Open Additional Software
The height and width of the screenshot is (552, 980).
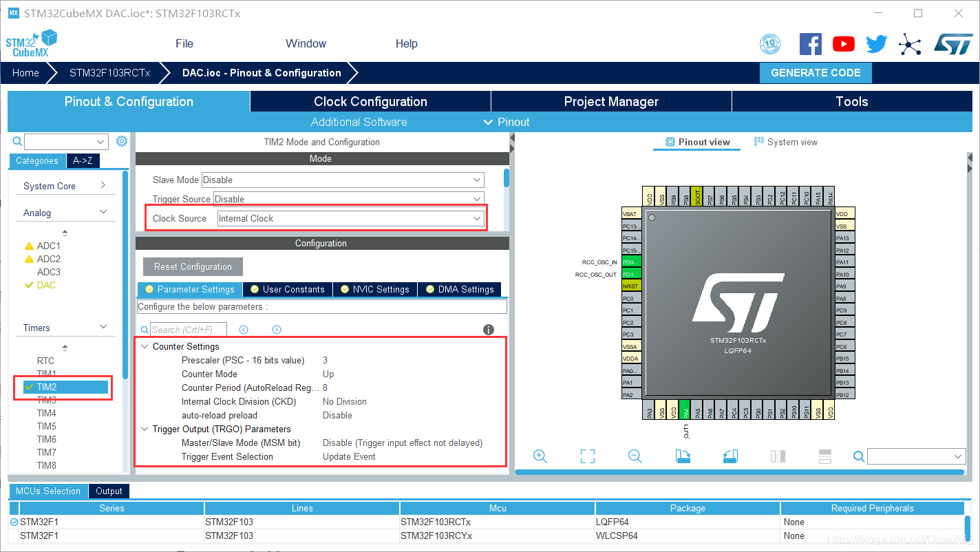[359, 122]
